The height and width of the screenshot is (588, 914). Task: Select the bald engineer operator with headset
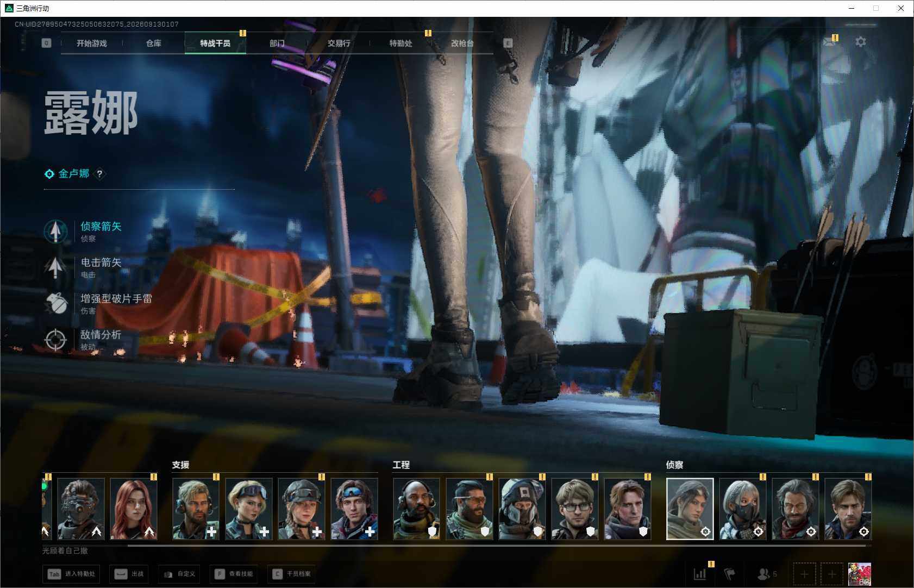pyautogui.click(x=416, y=509)
